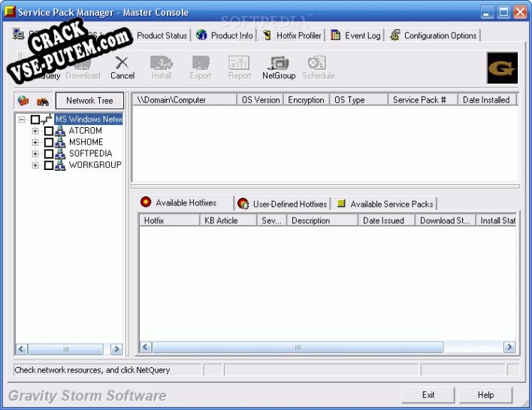This screenshot has width=532, height=410.
Task: Click the Hotfix Profiler tab icon
Action: pos(268,35)
